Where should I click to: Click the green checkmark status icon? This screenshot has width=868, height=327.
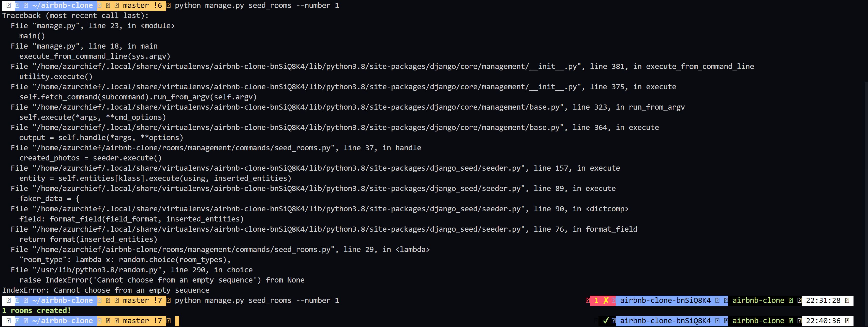click(606, 321)
